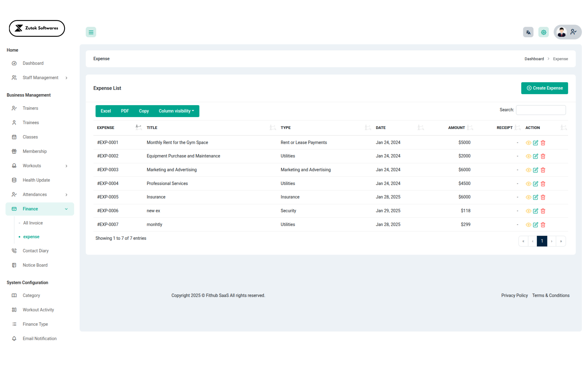Viewport: 588px width, 370px height.
Task: Open the Column visibility dropdown
Action: pyautogui.click(x=176, y=111)
